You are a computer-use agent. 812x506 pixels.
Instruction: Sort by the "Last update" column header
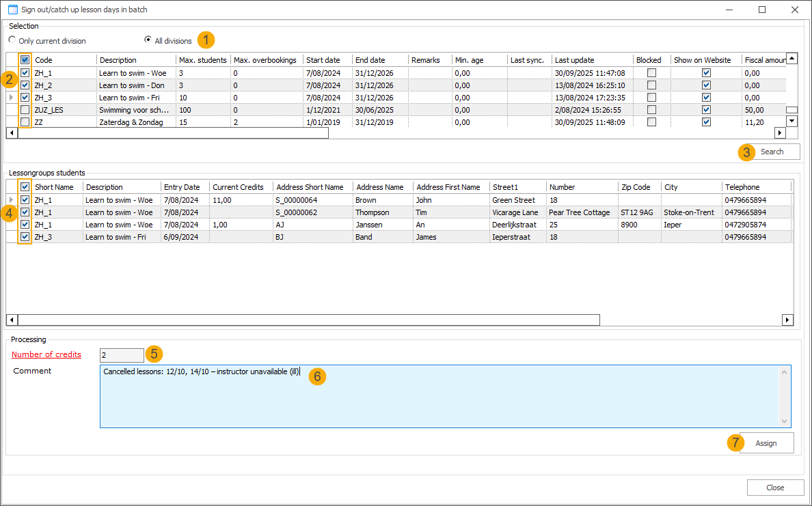click(576, 59)
